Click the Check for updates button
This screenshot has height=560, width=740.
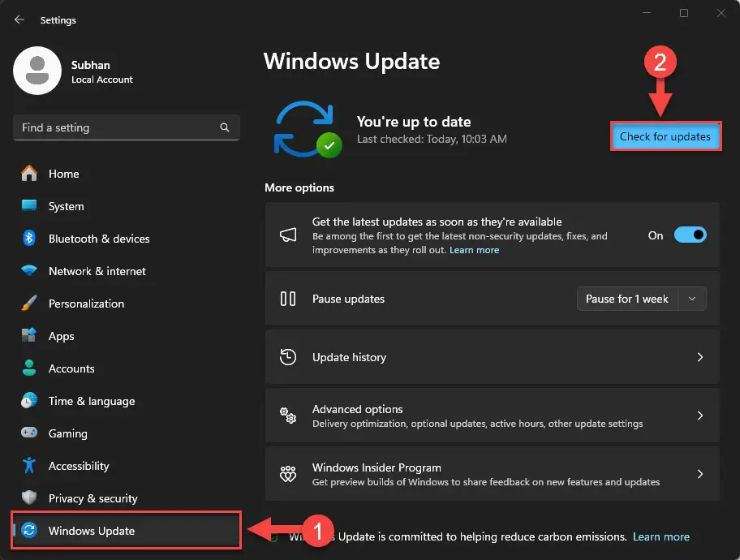(665, 136)
